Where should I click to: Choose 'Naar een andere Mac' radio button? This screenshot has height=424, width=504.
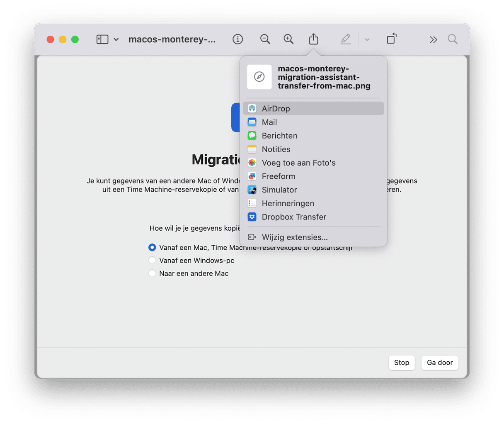152,273
